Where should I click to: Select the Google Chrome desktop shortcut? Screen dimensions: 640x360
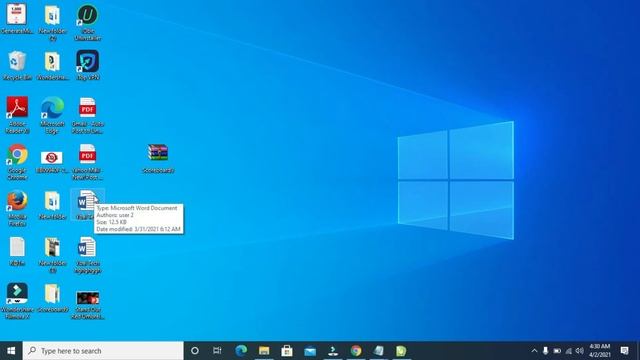pos(17,155)
